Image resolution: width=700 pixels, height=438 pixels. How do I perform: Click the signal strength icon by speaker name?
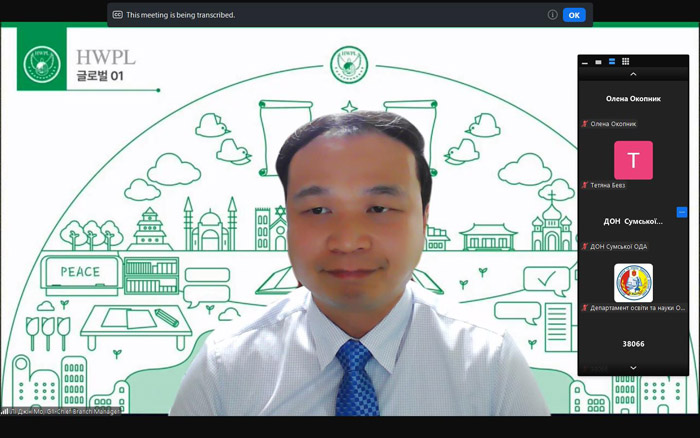(x=5, y=411)
